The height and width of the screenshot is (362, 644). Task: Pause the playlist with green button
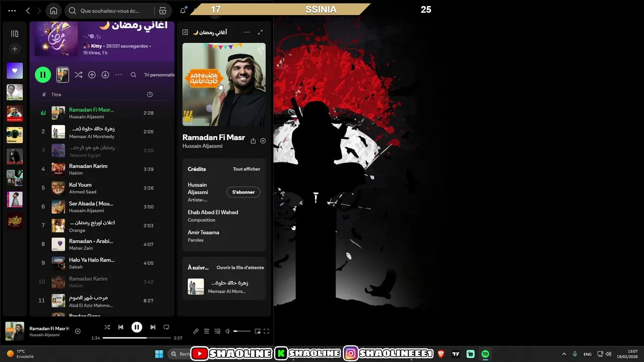[43, 75]
